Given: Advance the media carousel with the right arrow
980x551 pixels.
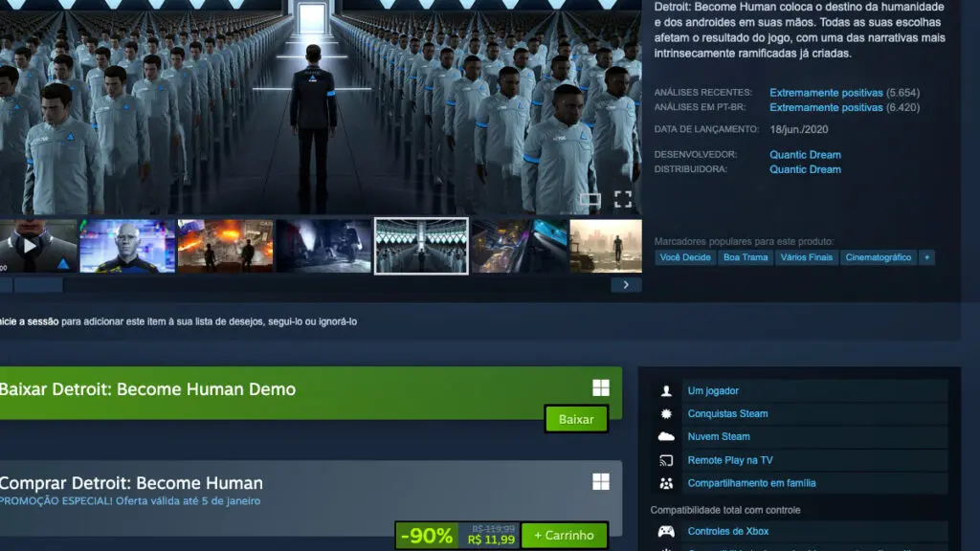Looking at the screenshot, I should click(x=627, y=284).
